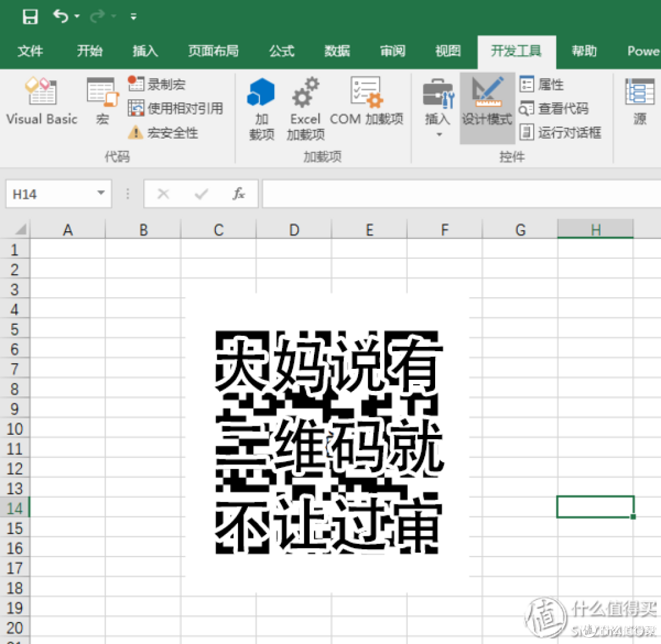
Task: Toggle 使用相对引用 option
Action: (176, 109)
